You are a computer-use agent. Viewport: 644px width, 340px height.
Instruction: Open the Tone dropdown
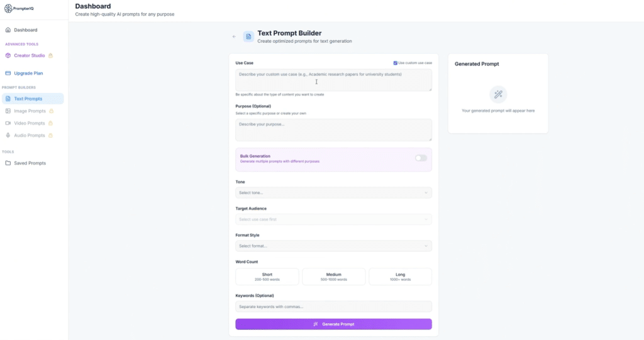pos(333,193)
